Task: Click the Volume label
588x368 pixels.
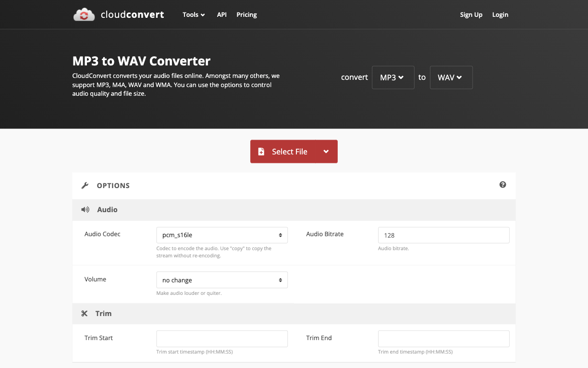Action: [x=95, y=279]
